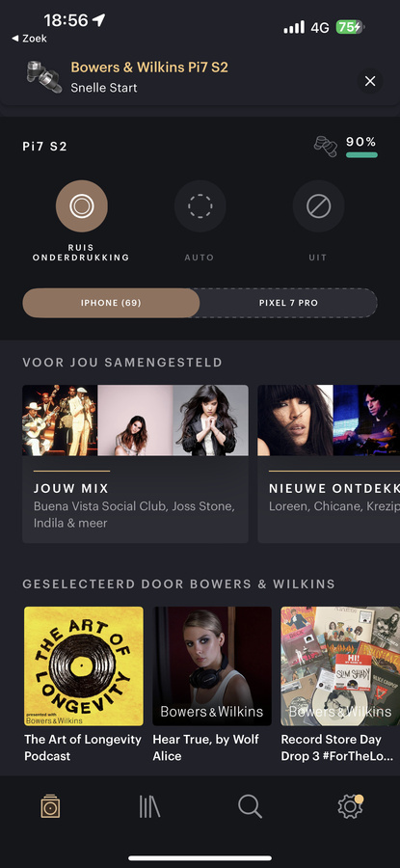Enable Ruisonderdrukking noise cancelling mode
Viewport: 400px width, 868px height.
pos(81,206)
